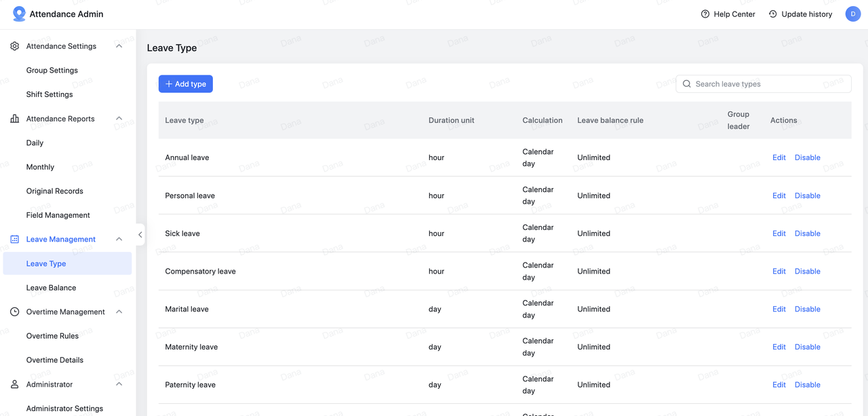Go to Shift Settings
The height and width of the screenshot is (416, 868).
coord(50,94)
